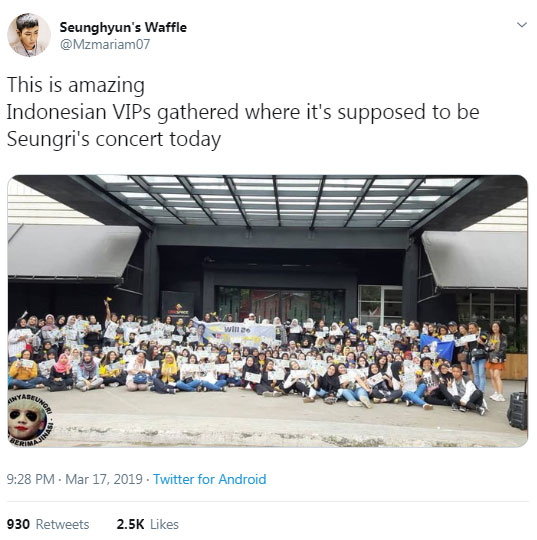Image resolution: width=537 pixels, height=540 pixels.
Task: Click the 2.5K like count number
Action: [x=130, y=524]
